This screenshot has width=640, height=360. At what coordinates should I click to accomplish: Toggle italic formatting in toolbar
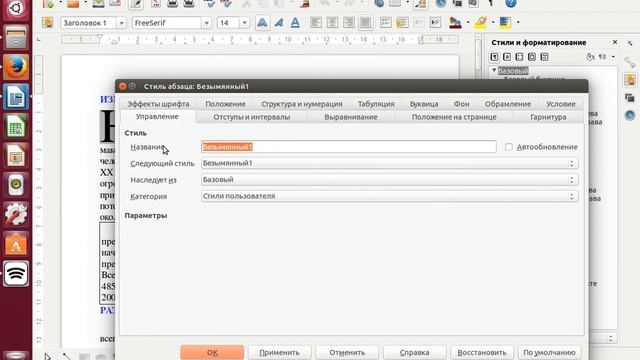[x=279, y=22]
